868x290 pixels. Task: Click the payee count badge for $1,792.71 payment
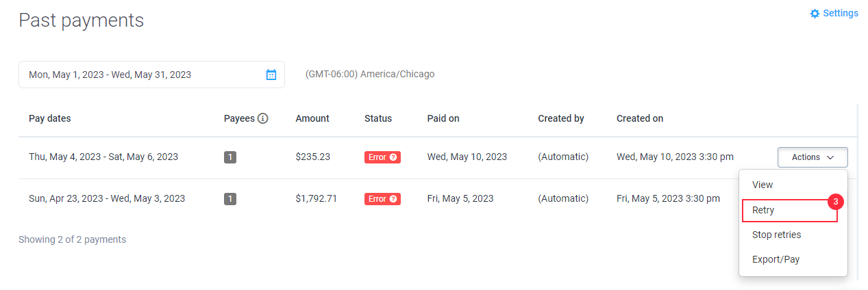[x=230, y=199]
